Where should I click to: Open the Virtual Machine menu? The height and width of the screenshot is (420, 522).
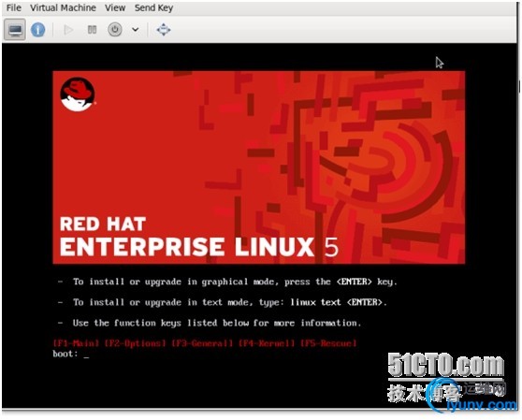(63, 7)
